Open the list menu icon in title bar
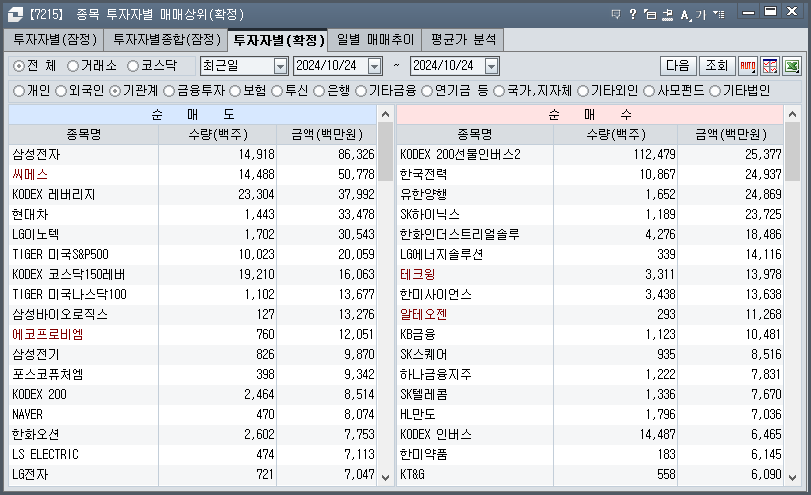811x495 pixels. [x=718, y=14]
